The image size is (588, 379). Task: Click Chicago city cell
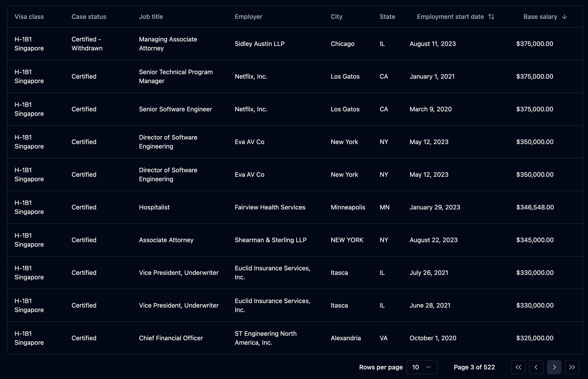click(x=342, y=43)
